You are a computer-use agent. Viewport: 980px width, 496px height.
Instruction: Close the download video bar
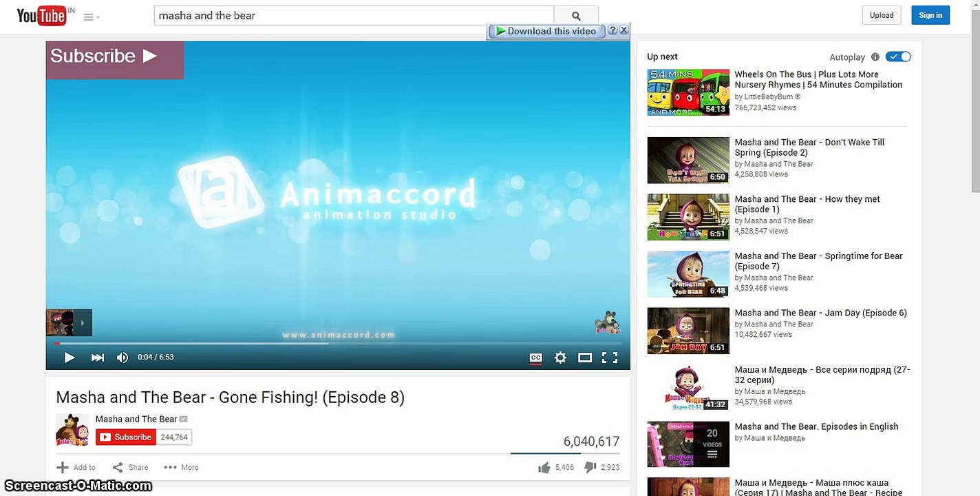[624, 30]
